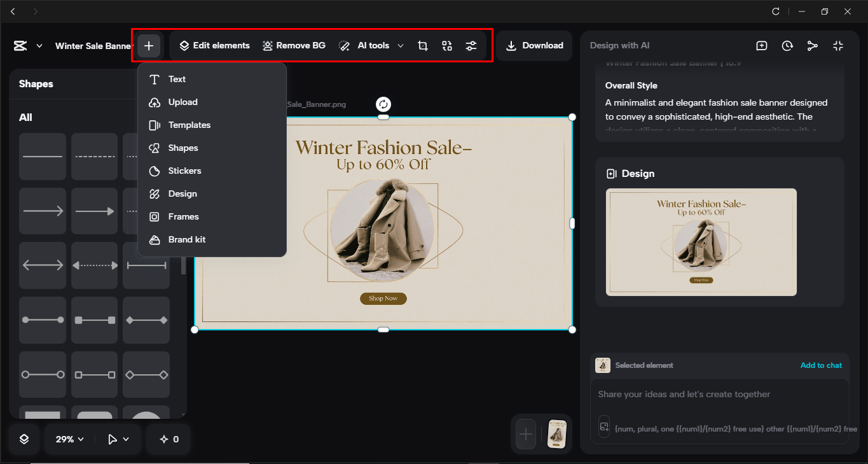Click the chat input field to share ideas
Viewport: 868px width, 464px height.
pyautogui.click(x=719, y=394)
